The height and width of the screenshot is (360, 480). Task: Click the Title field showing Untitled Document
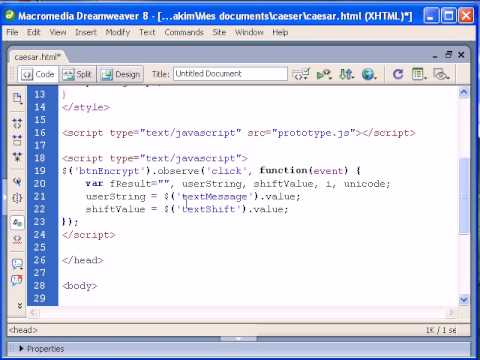230,74
